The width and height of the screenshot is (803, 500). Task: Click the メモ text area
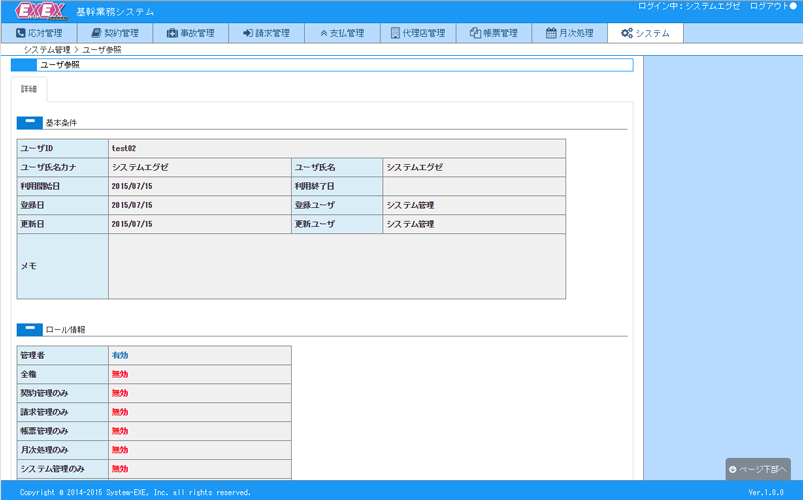(x=336, y=266)
